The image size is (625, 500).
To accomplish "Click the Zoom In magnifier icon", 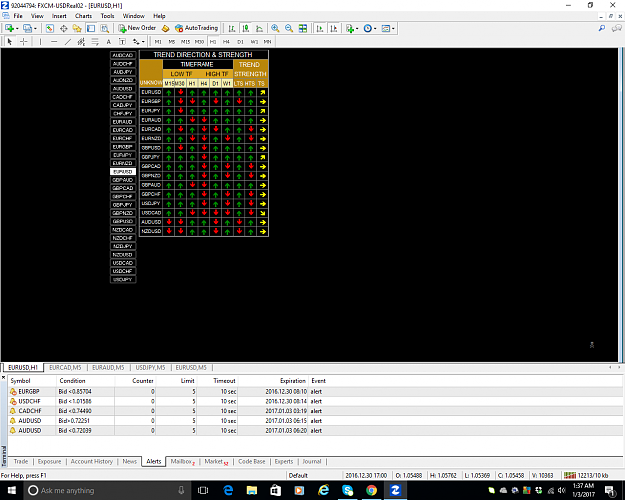I will 275,28.
